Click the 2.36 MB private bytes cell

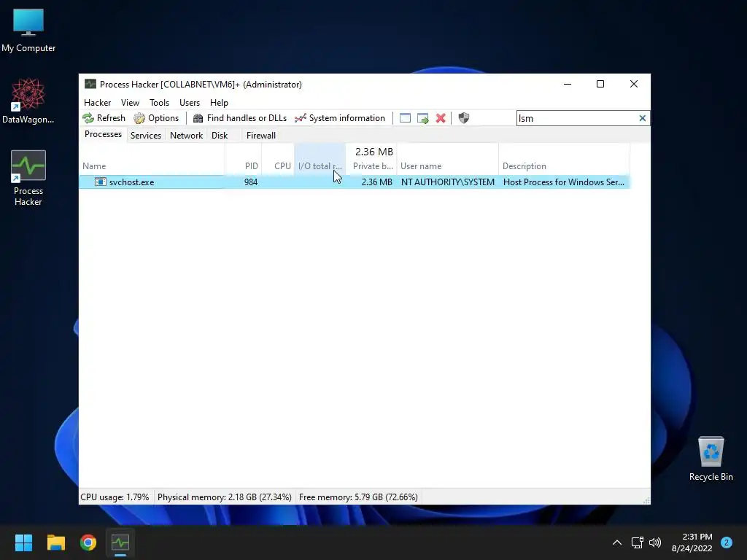pyautogui.click(x=376, y=182)
